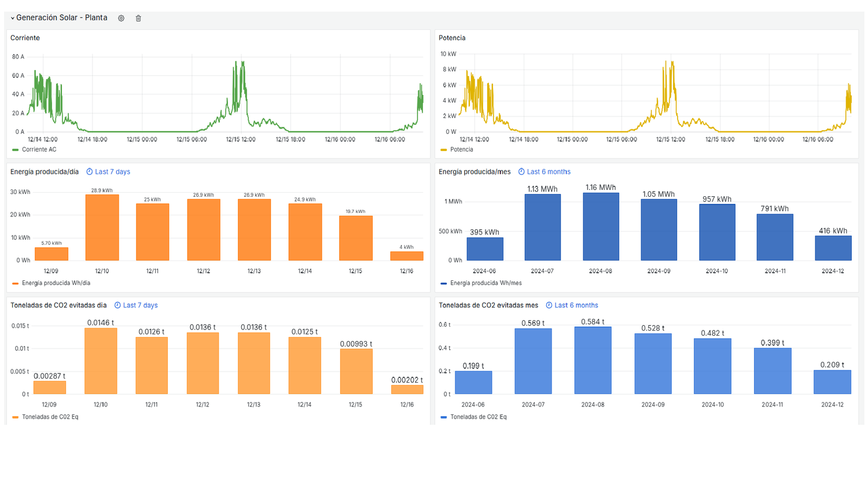The width and height of the screenshot is (868, 488).
Task: Open the Potencia panel title menu
Action: click(x=452, y=38)
